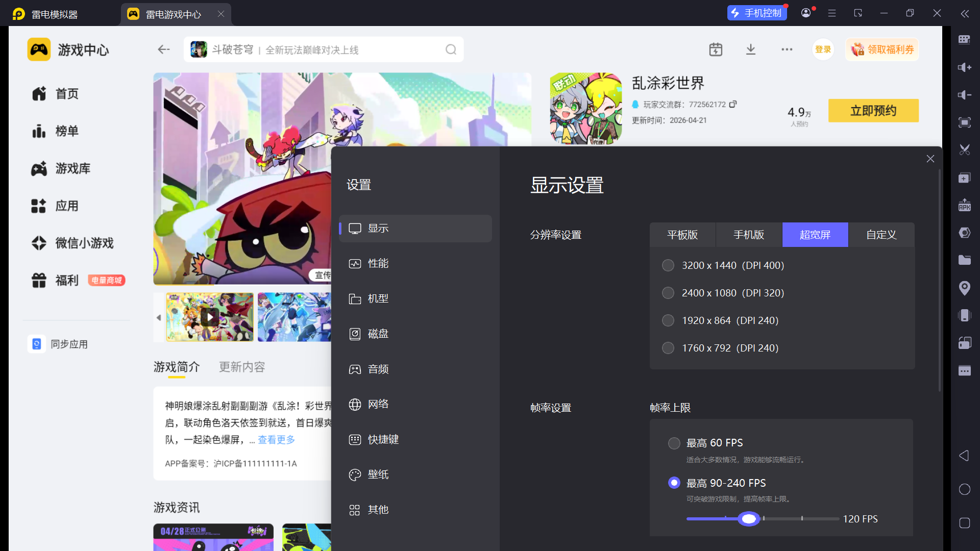
Task: Open the download manager icon
Action: [751, 49]
